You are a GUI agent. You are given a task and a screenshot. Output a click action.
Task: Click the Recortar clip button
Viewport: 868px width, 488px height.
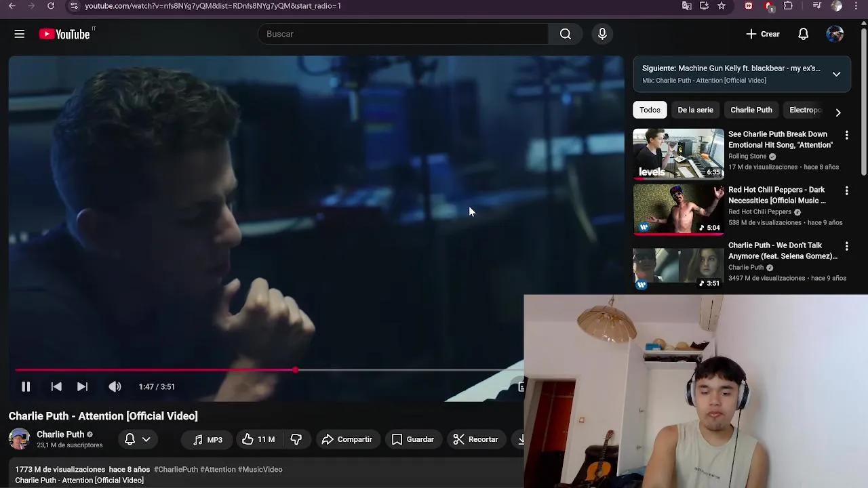[475, 439]
